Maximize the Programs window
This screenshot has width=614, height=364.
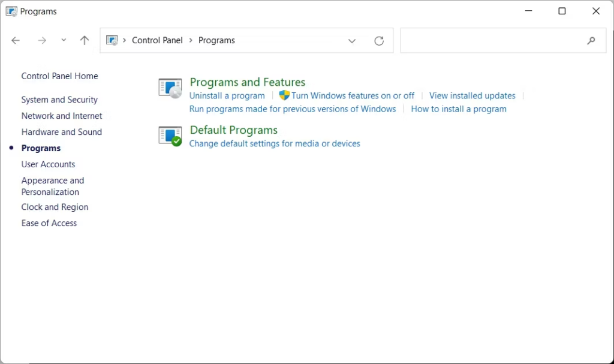coord(562,11)
